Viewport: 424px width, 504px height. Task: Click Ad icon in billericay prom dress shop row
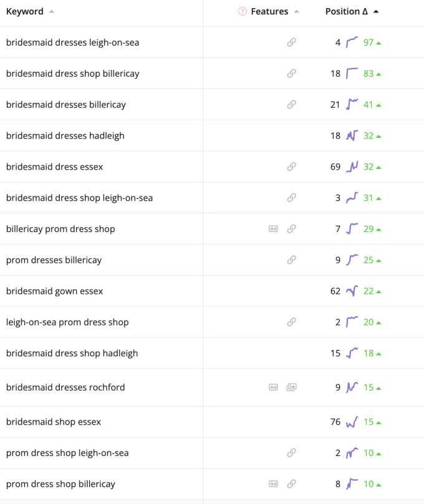coord(273,229)
